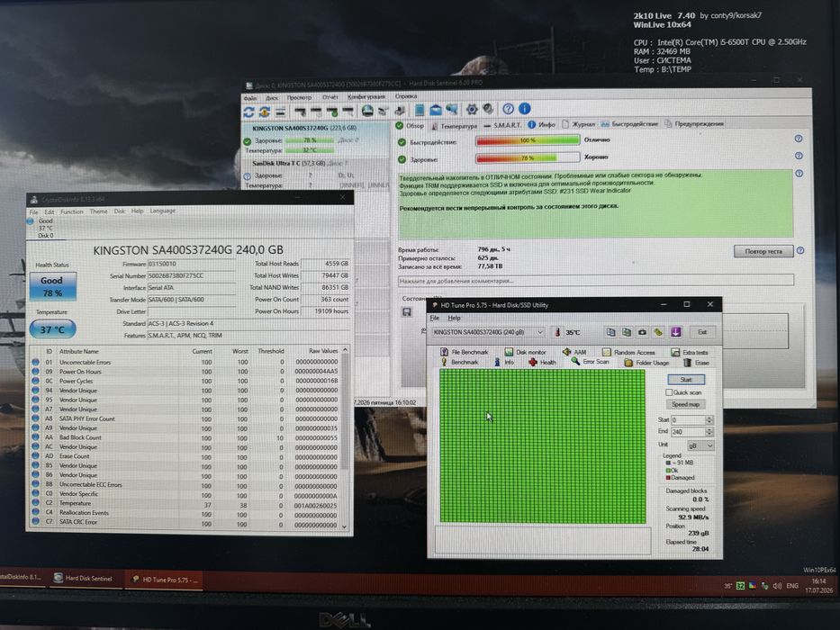Click the Start button in HD Tune Error Scan
Screen dimensions: 840x630
686,379
